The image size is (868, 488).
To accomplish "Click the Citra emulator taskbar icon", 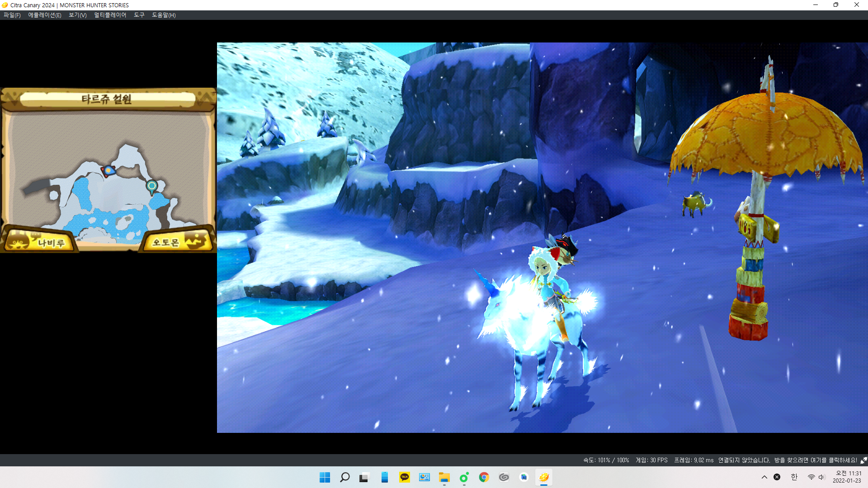I will [543, 477].
